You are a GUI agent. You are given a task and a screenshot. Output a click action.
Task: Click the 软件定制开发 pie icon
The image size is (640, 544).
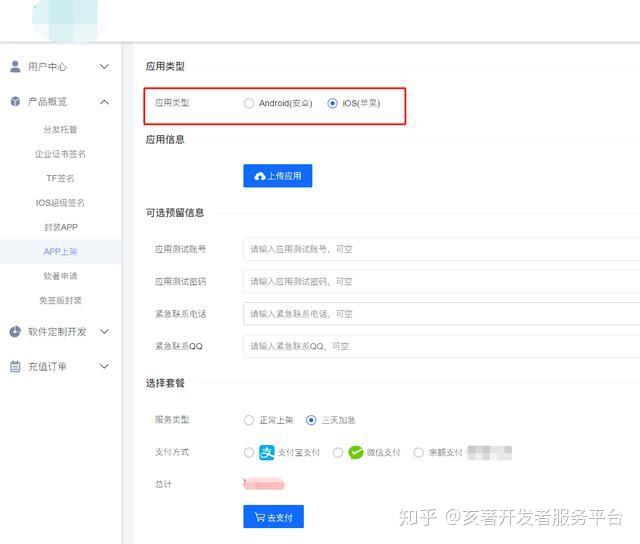coord(15,331)
